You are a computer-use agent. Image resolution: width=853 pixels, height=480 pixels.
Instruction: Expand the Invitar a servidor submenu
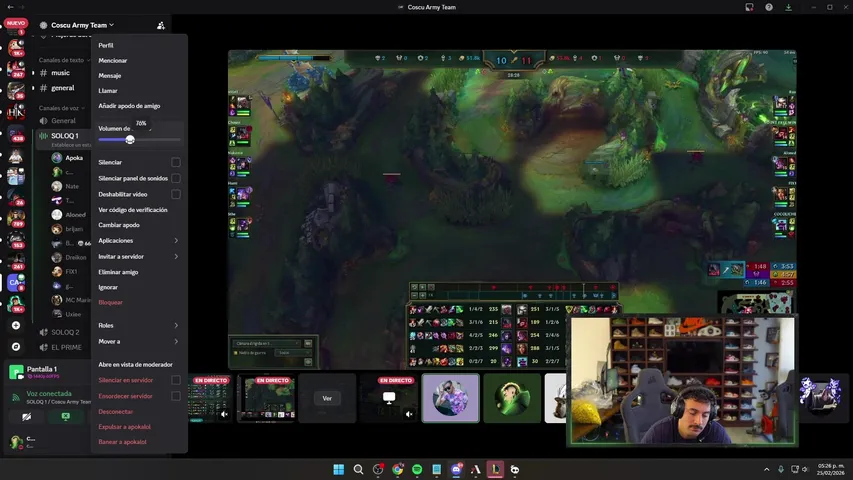(139, 256)
